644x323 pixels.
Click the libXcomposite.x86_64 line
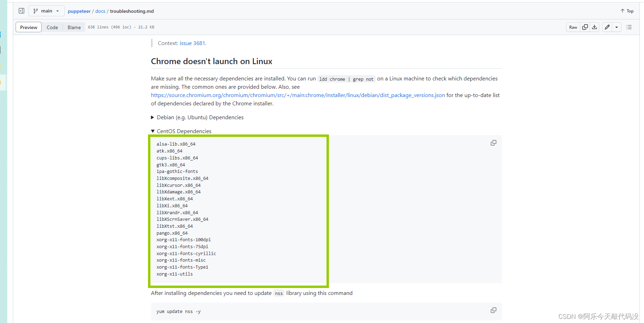182,178
